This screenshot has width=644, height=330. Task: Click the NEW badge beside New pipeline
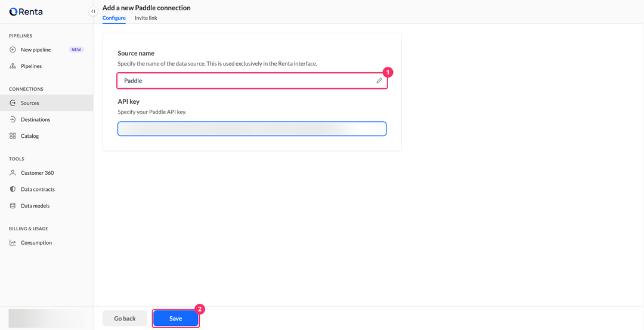(76, 50)
